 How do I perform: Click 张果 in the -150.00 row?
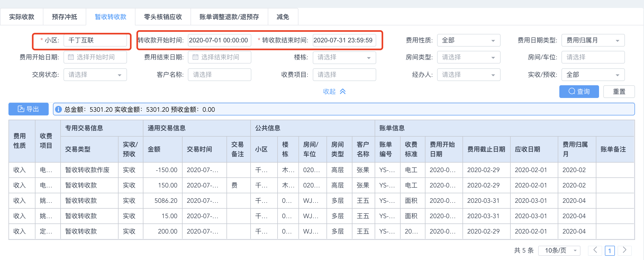point(363,170)
